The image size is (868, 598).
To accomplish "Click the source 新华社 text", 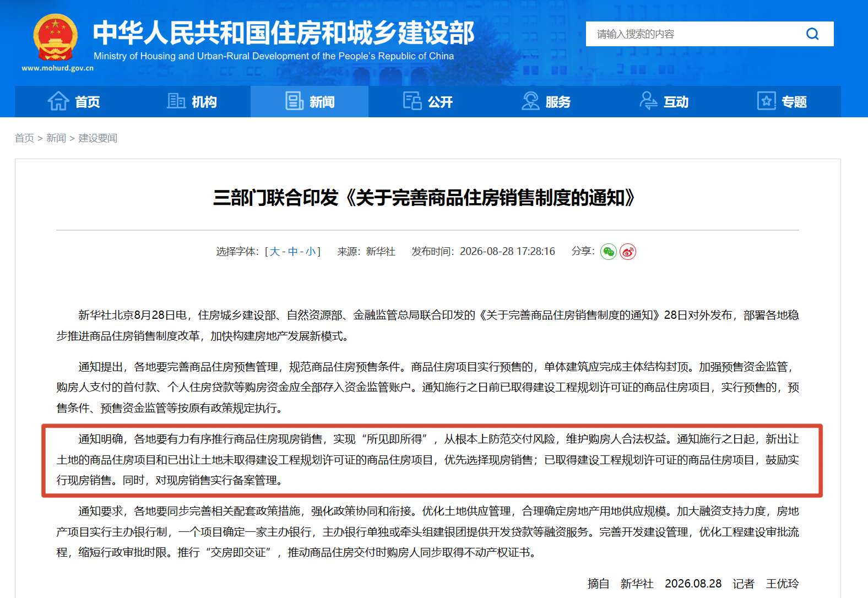I will 381,252.
